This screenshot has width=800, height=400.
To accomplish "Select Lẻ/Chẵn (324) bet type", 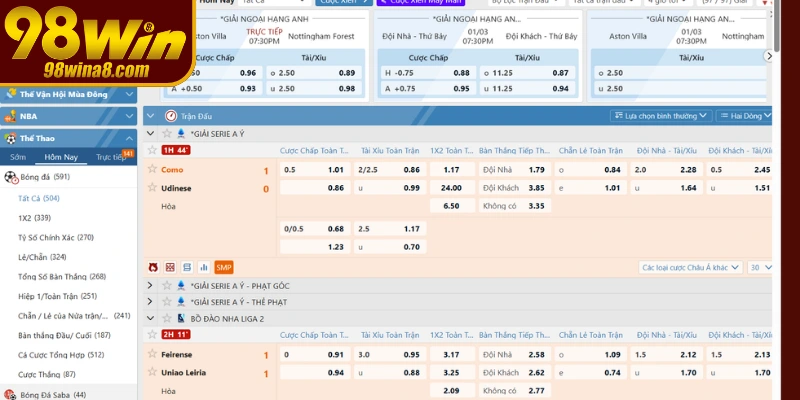I will pos(42,257).
